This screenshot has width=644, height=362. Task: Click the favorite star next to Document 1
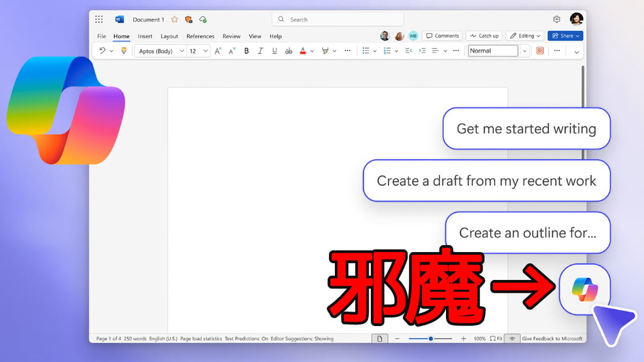174,19
